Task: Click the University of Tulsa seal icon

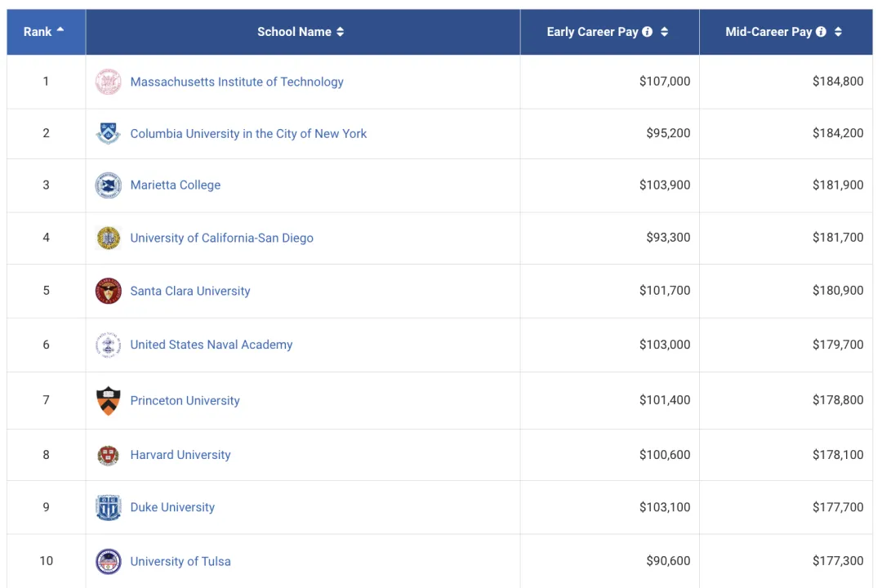Action: [x=108, y=562]
